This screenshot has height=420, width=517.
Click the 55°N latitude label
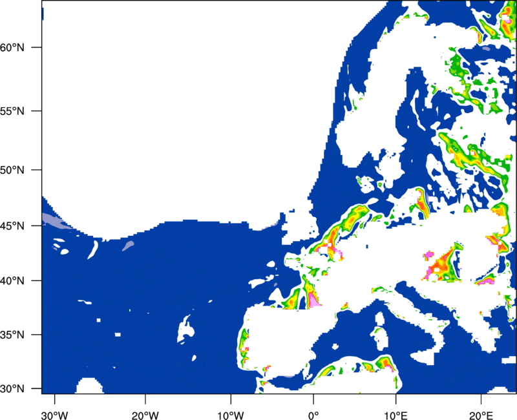12,111
